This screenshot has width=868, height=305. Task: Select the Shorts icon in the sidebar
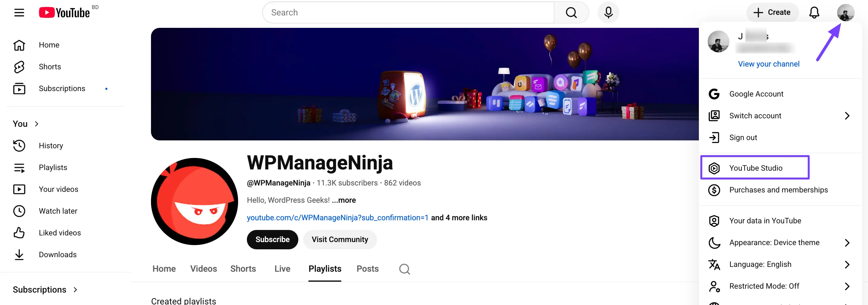pos(19,66)
